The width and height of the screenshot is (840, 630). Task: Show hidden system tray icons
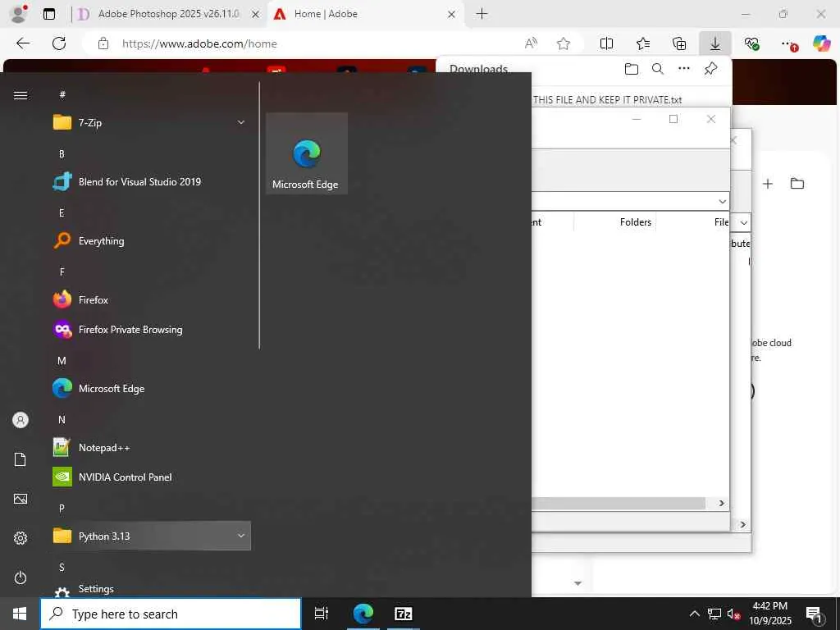pyautogui.click(x=694, y=614)
